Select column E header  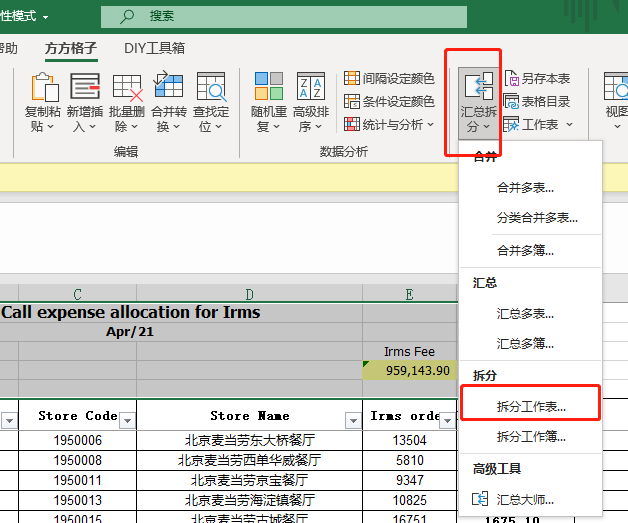tap(409, 294)
